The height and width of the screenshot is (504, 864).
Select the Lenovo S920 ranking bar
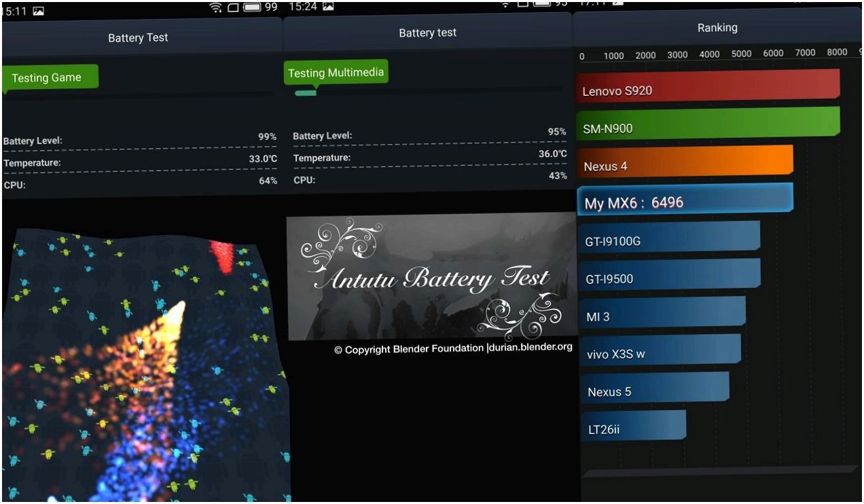(708, 86)
